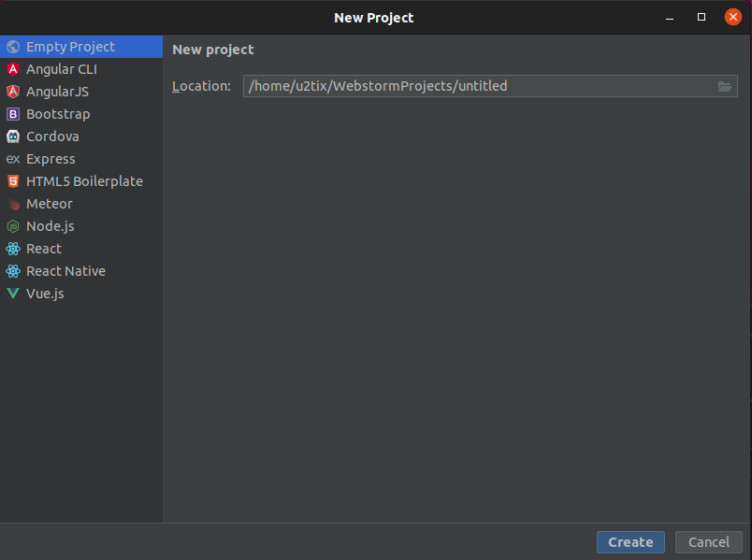Viewport: 752px width, 560px height.
Task: Maximize the New Project dialog
Action: [701, 17]
